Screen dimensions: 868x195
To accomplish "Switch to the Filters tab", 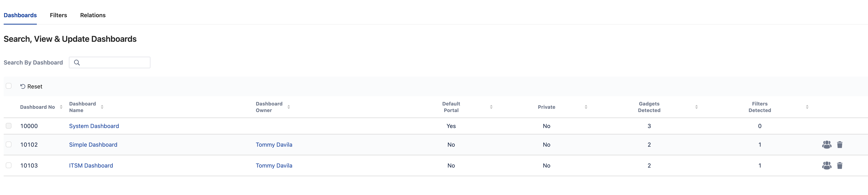I will click(x=58, y=15).
